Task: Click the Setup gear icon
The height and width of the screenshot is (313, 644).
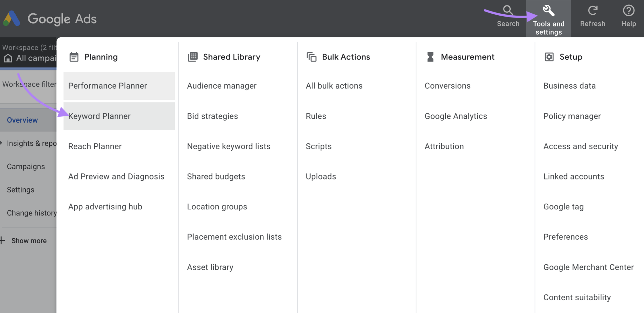Action: tap(549, 57)
